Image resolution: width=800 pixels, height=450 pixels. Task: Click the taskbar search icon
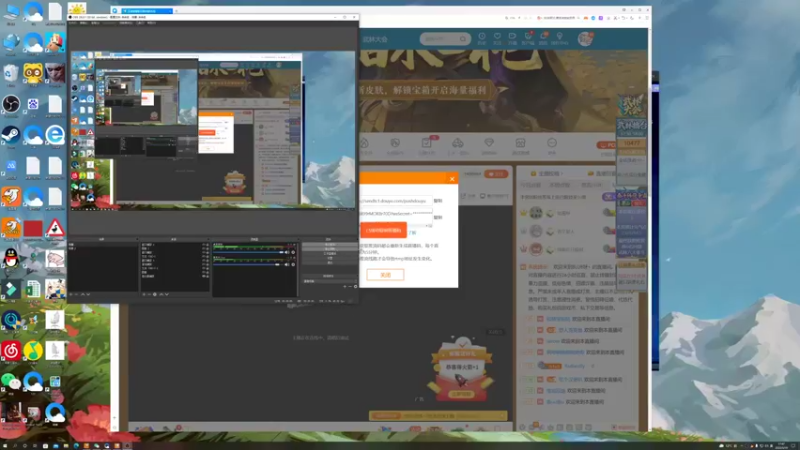pyautogui.click(x=14, y=445)
